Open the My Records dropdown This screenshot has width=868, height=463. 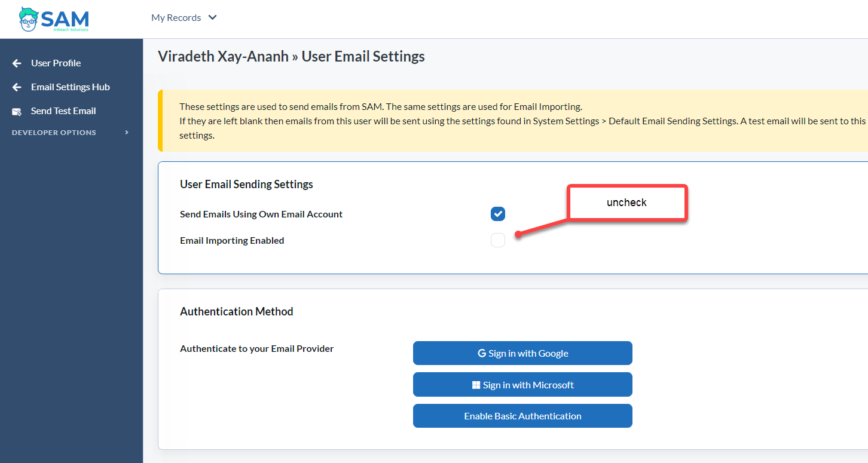pos(184,18)
